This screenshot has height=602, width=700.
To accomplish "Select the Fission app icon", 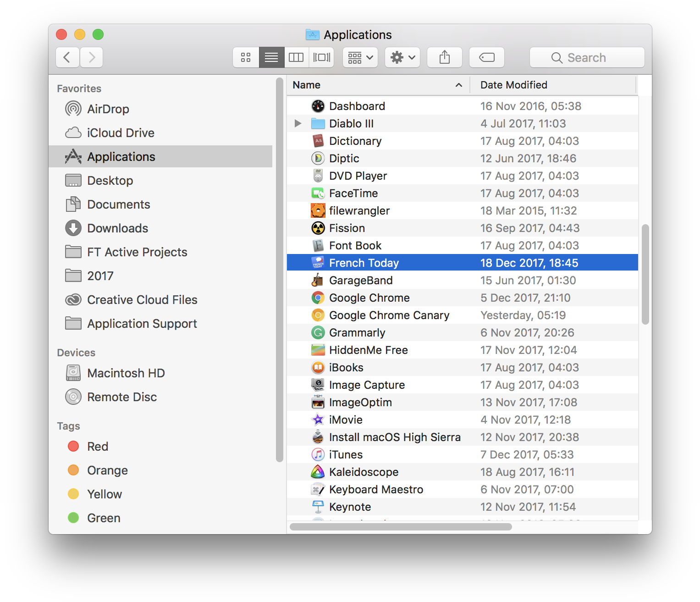I will click(318, 228).
